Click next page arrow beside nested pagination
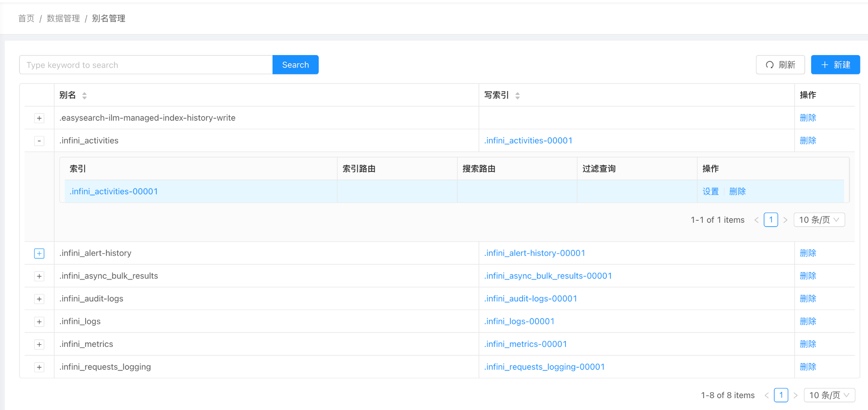Screen dimensions: 868x410 [x=785, y=219]
